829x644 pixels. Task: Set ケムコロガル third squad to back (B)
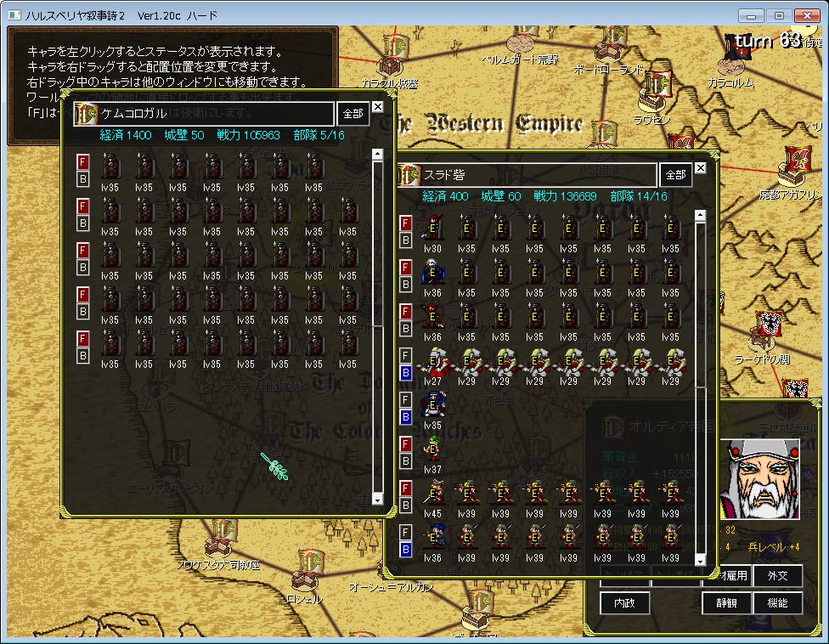click(x=83, y=268)
